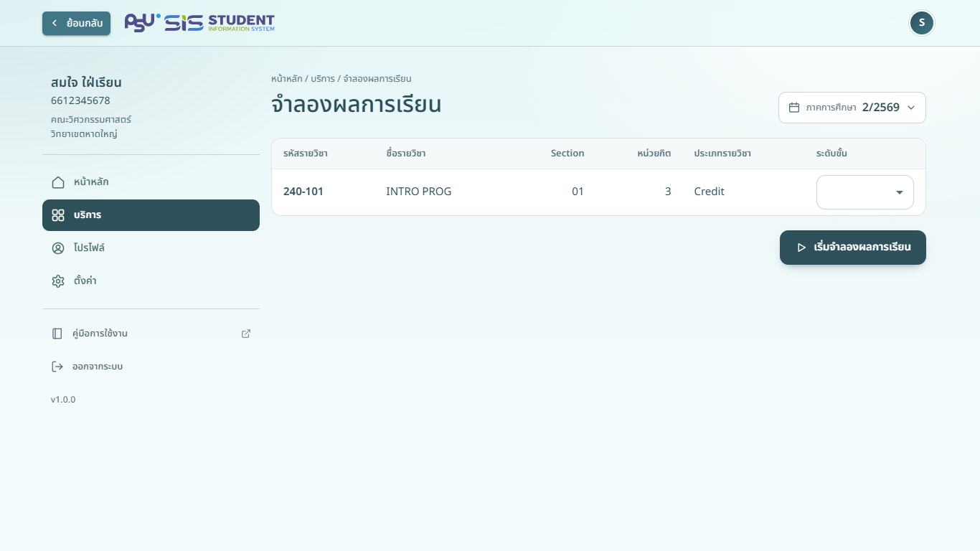Viewport: 980px width, 551px height.
Task: Click เริ่มจำลองผลการเรียน button
Action: (x=852, y=248)
